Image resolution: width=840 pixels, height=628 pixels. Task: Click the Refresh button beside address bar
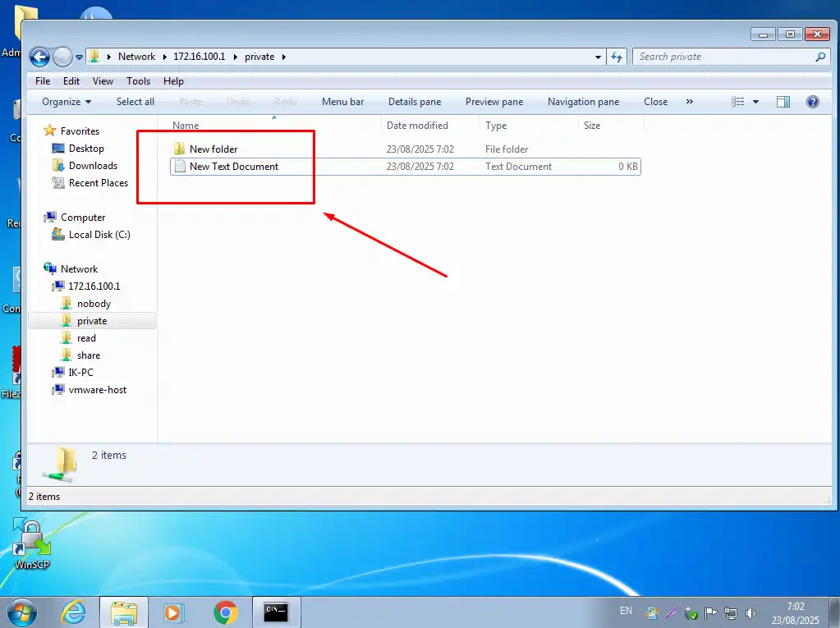[617, 57]
